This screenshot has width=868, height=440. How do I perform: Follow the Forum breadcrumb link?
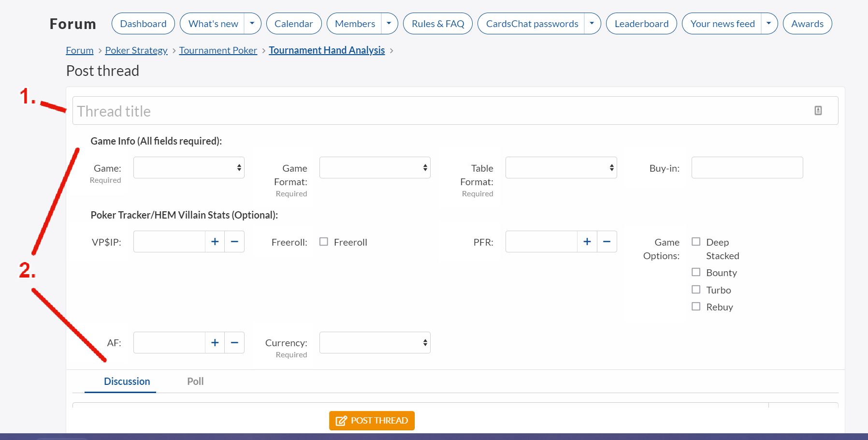click(x=80, y=50)
